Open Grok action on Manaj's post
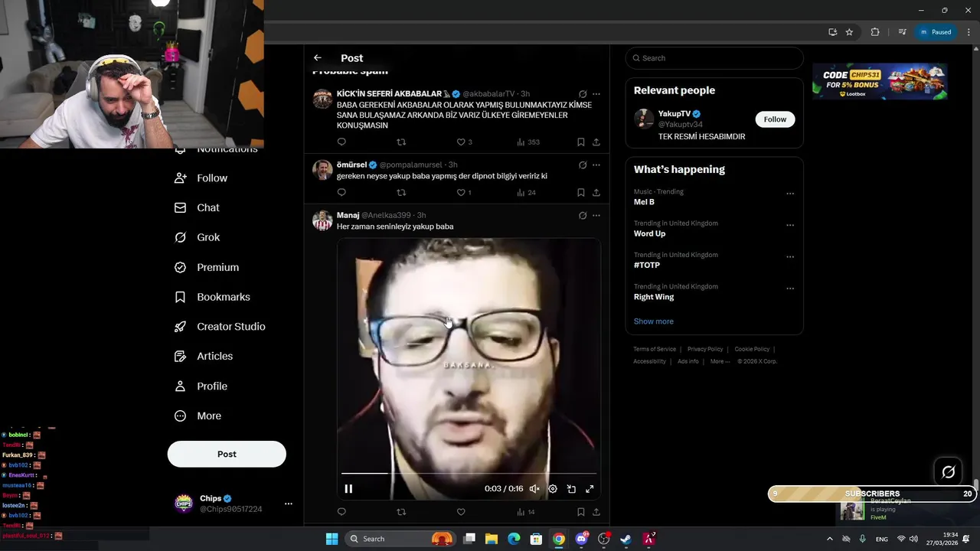Screen dimensions: 980x551 (583, 216)
